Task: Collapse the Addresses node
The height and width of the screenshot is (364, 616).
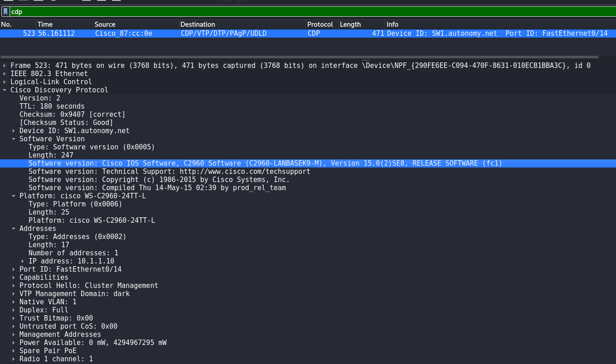Action: [14, 229]
